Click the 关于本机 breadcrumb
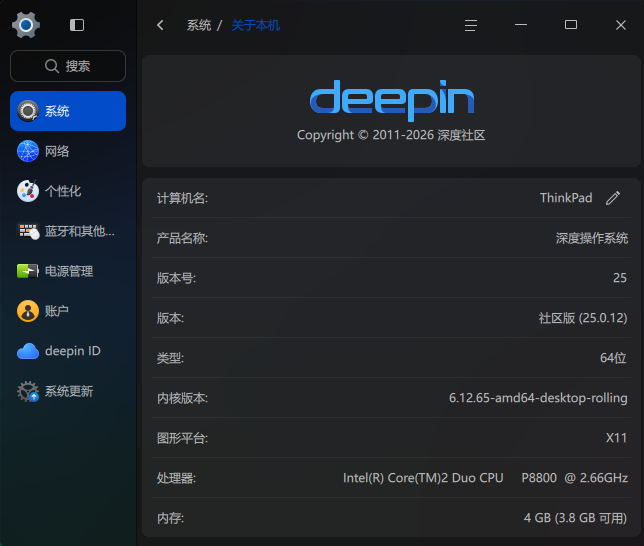Viewport: 644px width, 546px height. pyautogui.click(x=255, y=25)
